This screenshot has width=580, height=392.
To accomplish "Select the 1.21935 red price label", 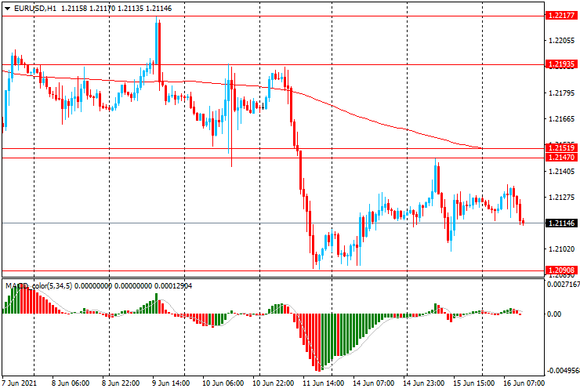I will pos(561,64).
